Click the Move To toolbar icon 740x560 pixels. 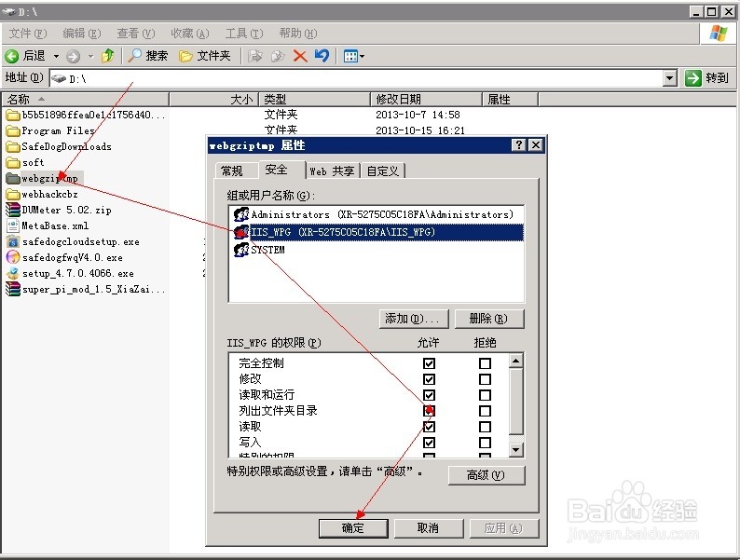click(255, 56)
